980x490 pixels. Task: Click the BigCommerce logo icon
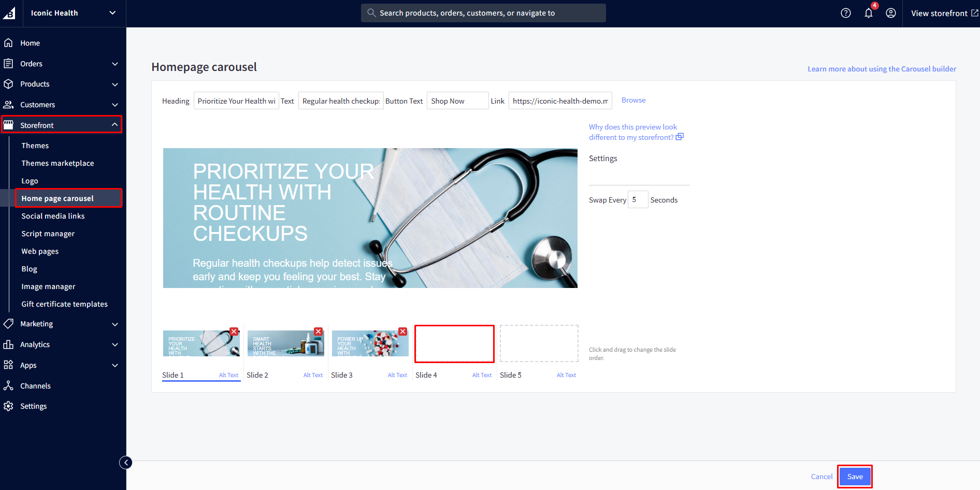click(10, 13)
